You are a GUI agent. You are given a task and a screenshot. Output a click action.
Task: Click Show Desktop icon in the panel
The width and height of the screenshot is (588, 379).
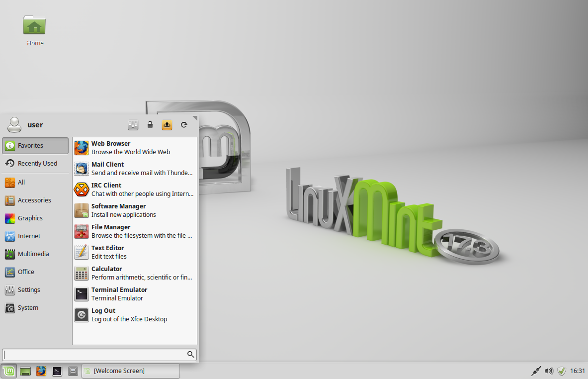point(25,371)
